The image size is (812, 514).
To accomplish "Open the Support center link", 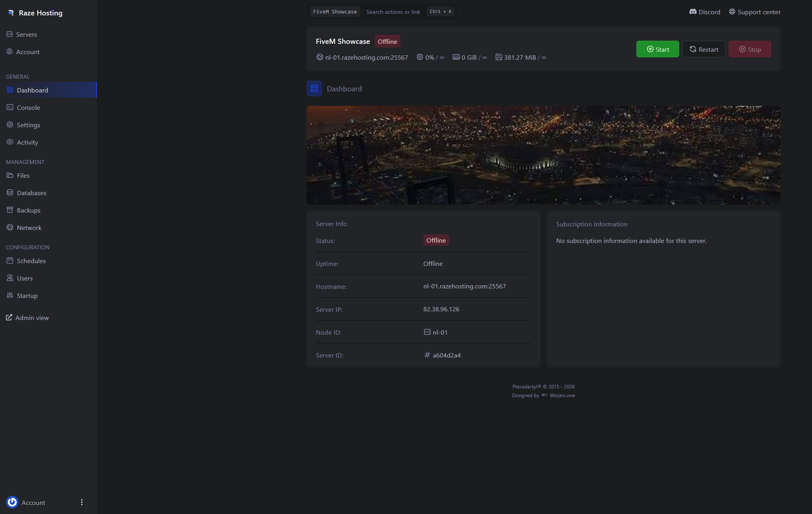I will coord(755,12).
